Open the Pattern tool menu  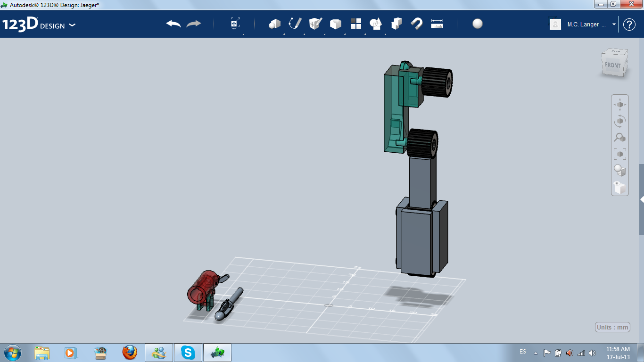(x=356, y=24)
